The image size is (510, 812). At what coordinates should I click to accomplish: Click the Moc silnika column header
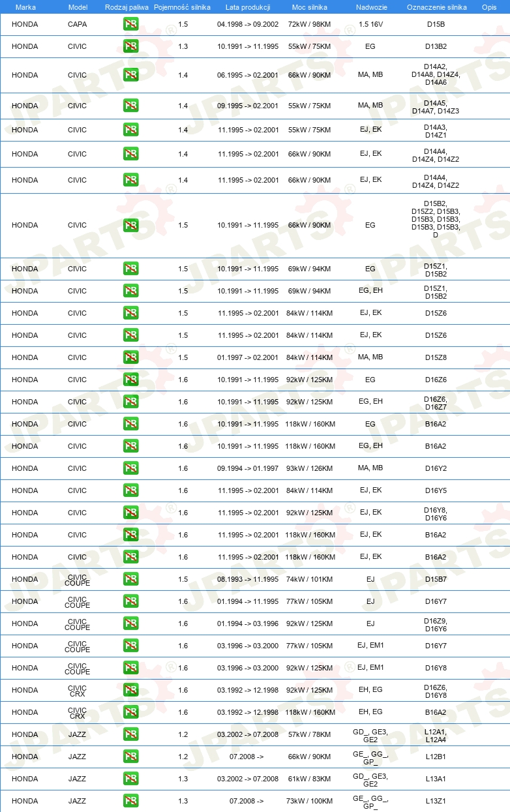tap(310, 7)
